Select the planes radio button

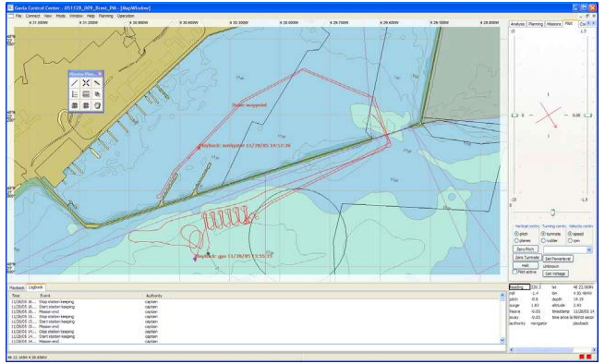tap(516, 241)
